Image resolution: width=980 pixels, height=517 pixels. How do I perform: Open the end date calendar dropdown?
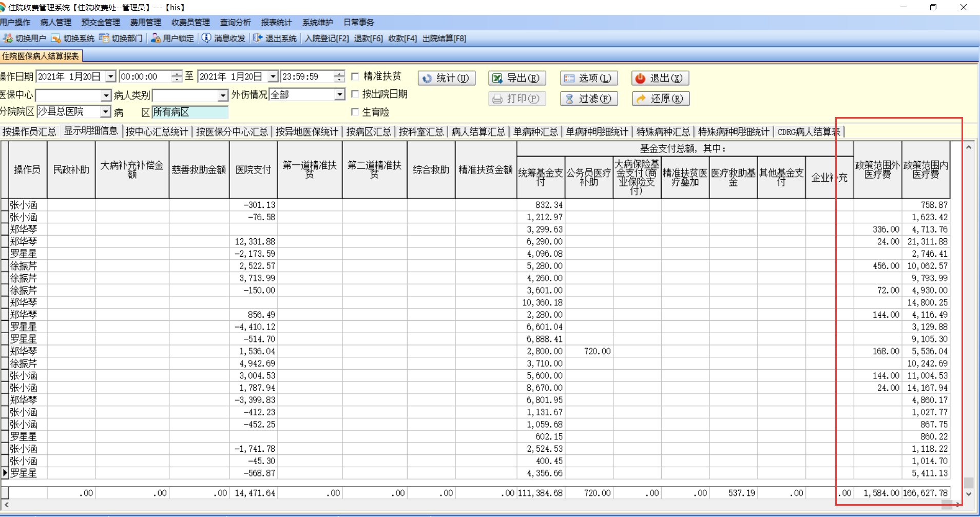(x=273, y=76)
